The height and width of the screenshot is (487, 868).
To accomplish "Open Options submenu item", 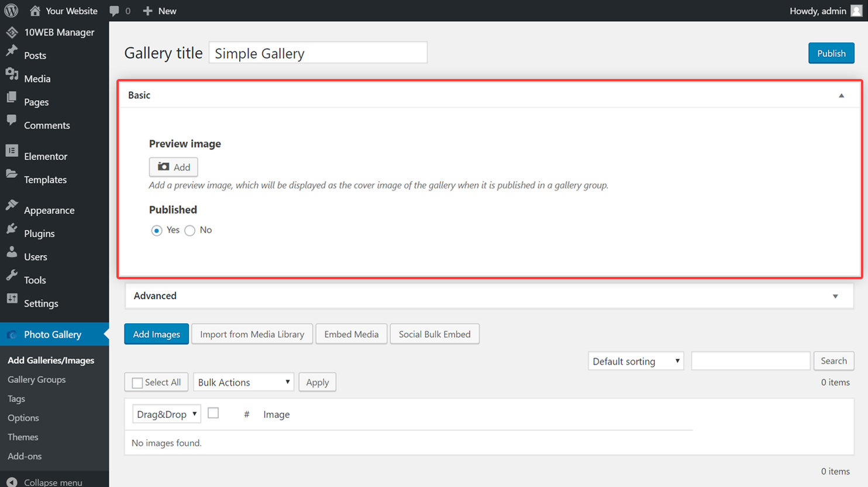I will click(x=23, y=418).
